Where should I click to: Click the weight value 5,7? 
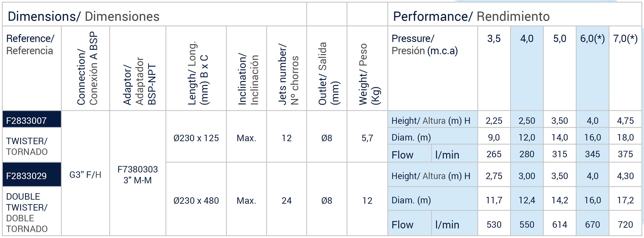(x=367, y=138)
